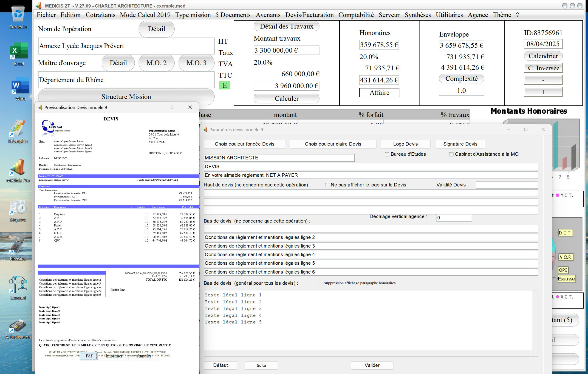Click the Logo Devis button
Image resolution: width=588 pixels, height=374 pixels.
(405, 144)
